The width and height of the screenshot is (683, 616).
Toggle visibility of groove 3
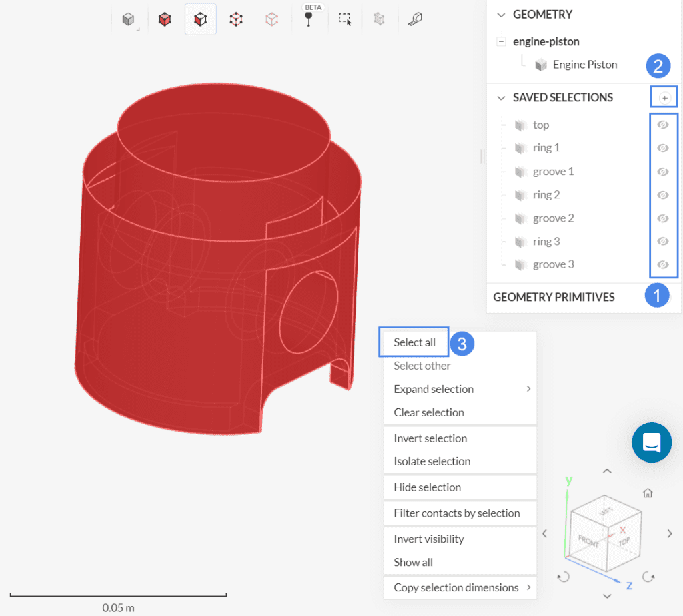664,264
